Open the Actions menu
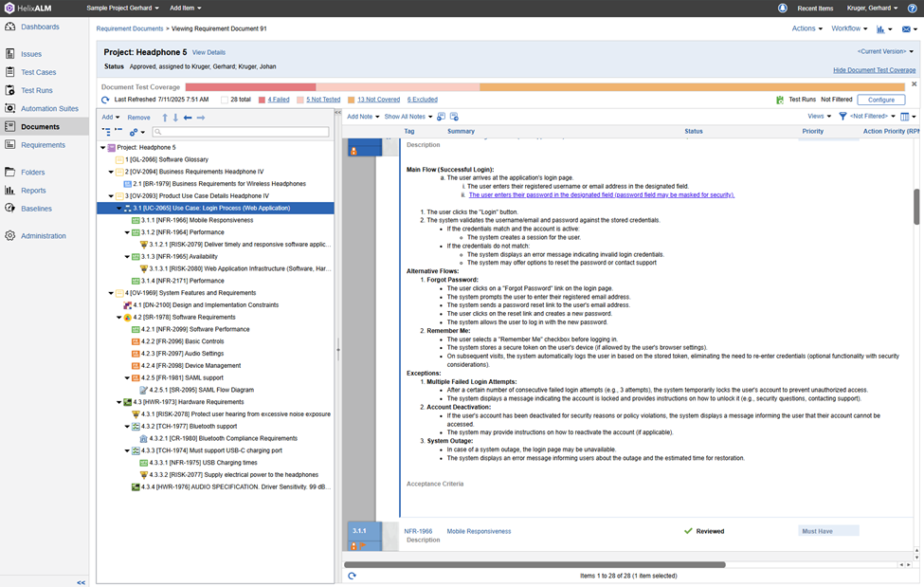The image size is (924, 587). coord(806,29)
